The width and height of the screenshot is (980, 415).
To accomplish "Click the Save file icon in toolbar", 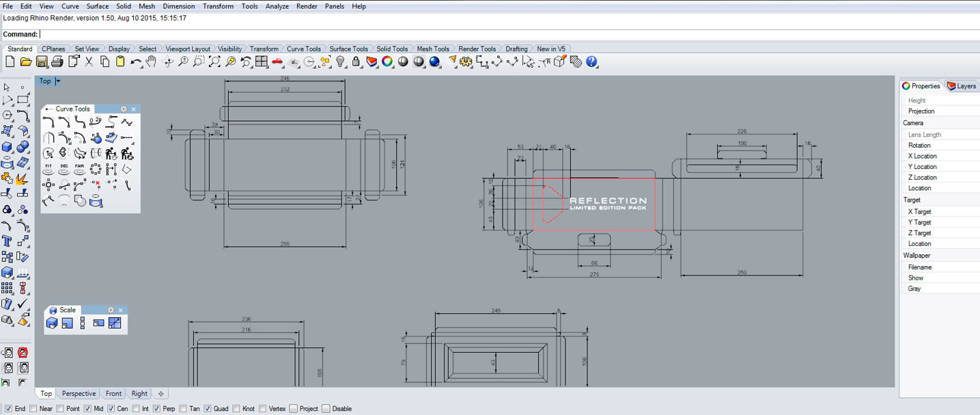I will pos(42,62).
